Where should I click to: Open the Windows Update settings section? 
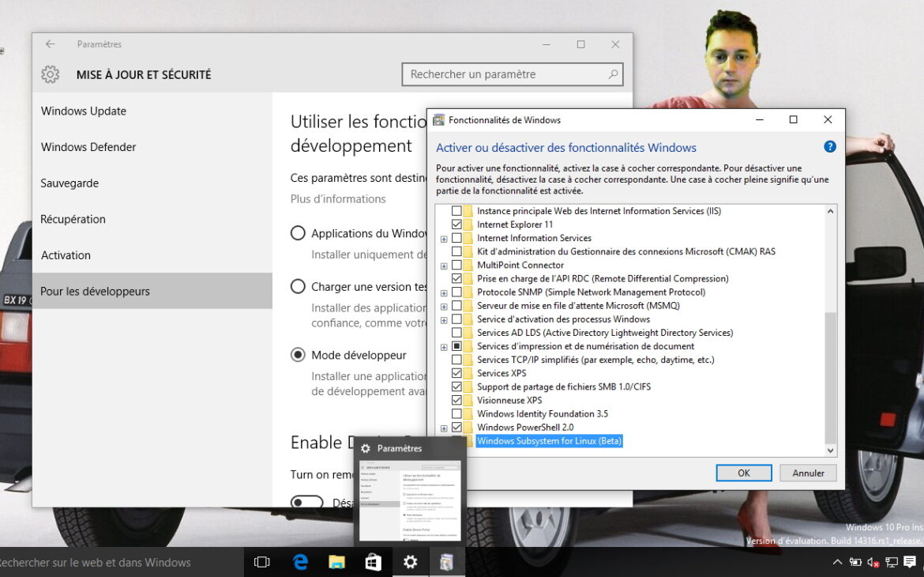84,111
